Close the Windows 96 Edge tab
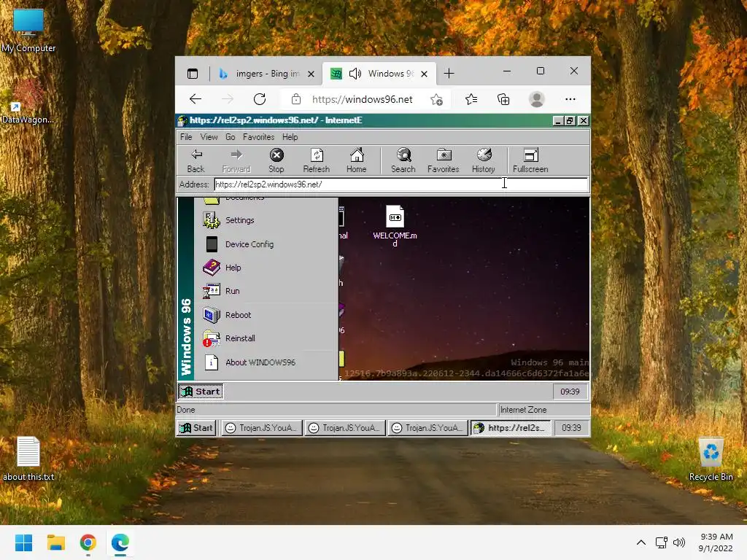The height and width of the screenshot is (560, 747). coord(424,74)
